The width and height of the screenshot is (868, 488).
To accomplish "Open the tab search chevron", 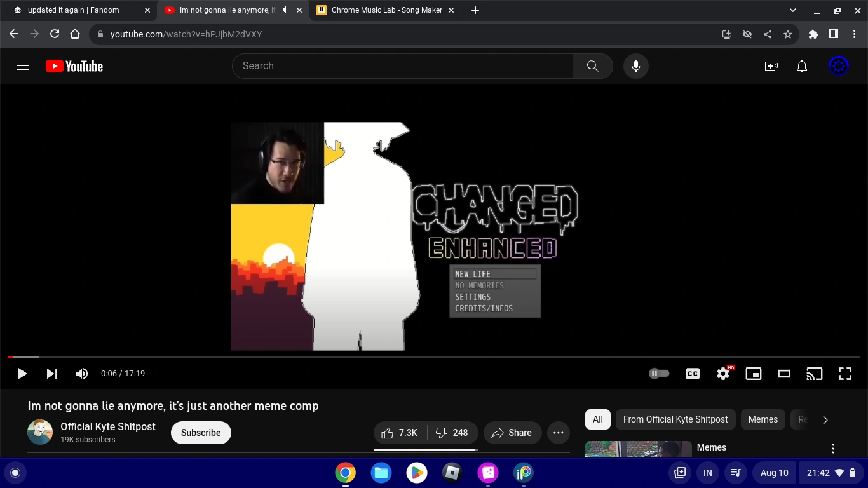I will (792, 10).
